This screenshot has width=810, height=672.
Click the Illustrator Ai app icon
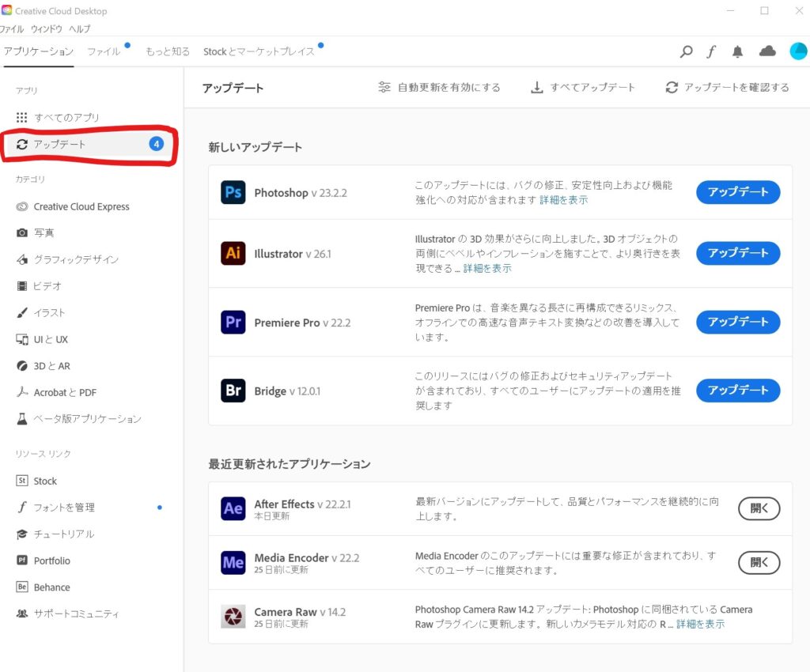(x=233, y=254)
